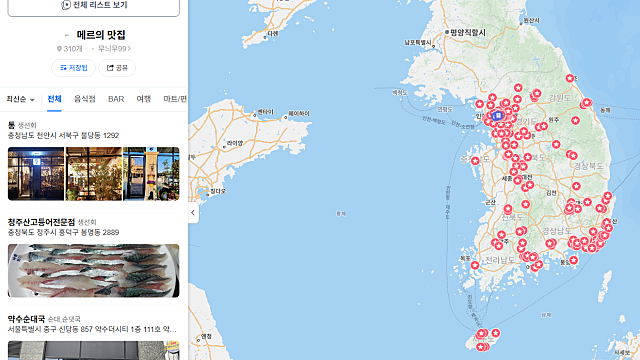Open the 약수순대국 storefront photo

point(93,351)
